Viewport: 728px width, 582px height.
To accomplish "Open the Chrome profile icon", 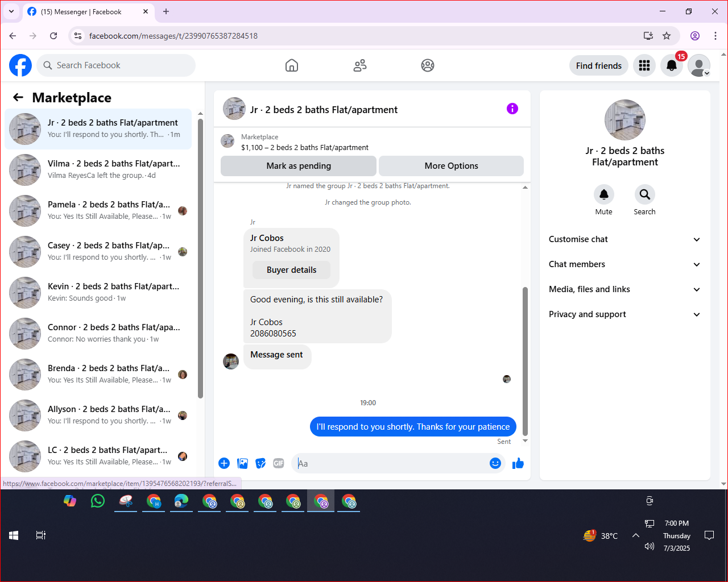I will click(695, 36).
